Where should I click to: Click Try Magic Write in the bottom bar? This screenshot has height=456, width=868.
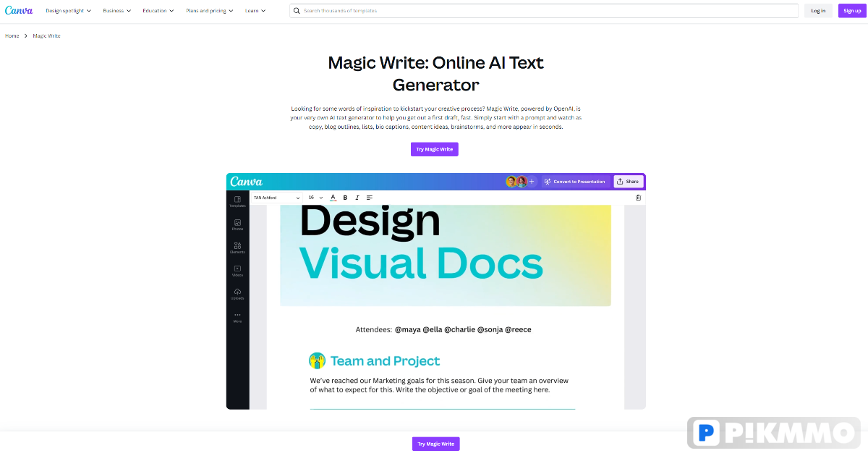point(436,444)
